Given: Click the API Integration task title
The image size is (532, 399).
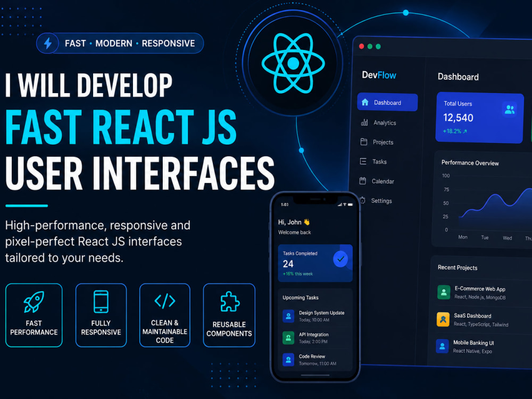Looking at the screenshot, I should [x=313, y=335].
